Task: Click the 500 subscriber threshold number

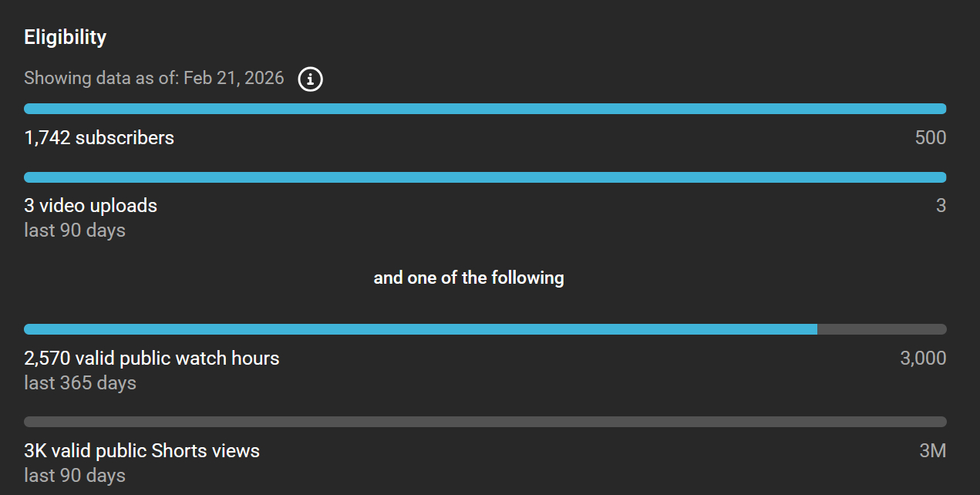Action: [930, 138]
